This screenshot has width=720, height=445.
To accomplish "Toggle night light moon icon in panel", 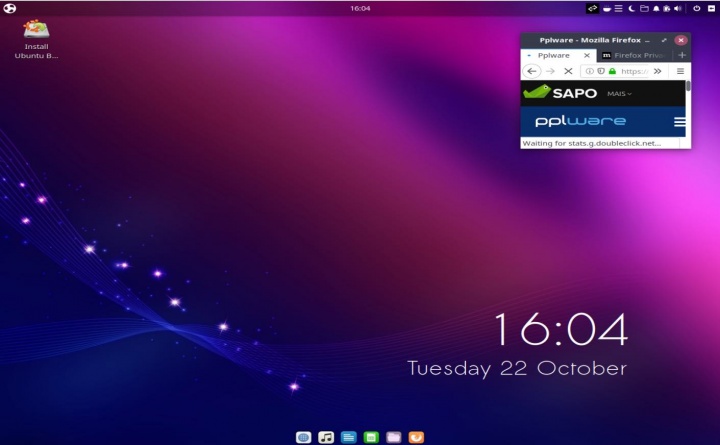I will coord(631,8).
